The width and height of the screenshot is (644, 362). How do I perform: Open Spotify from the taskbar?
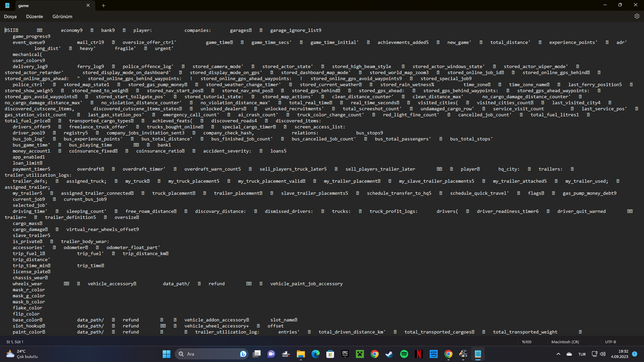tap(404, 354)
